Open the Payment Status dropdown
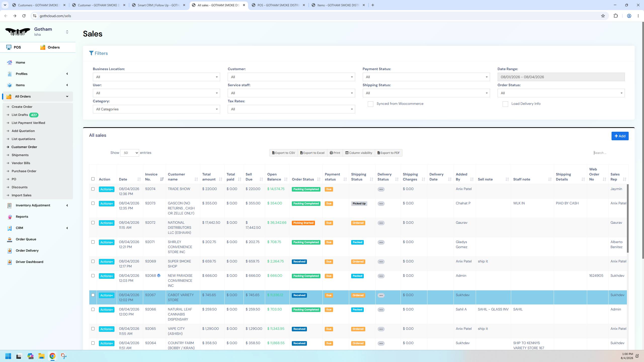The height and width of the screenshot is (362, 644). click(426, 77)
